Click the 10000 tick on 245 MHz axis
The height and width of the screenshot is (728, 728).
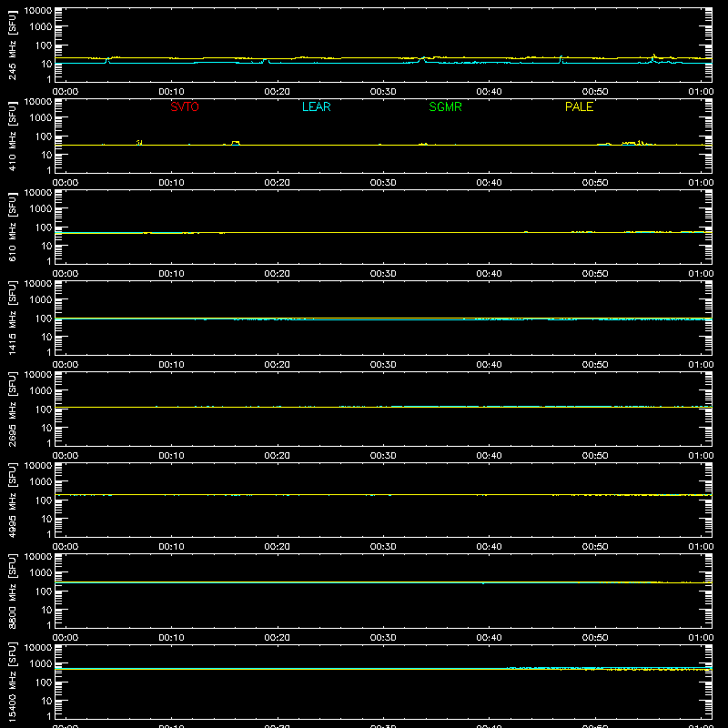[x=38, y=11]
